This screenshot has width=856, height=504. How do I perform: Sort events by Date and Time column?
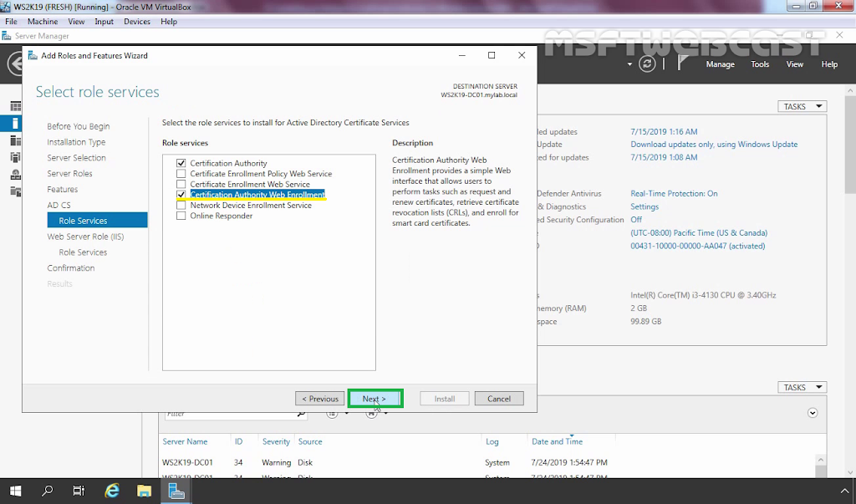[x=557, y=441]
